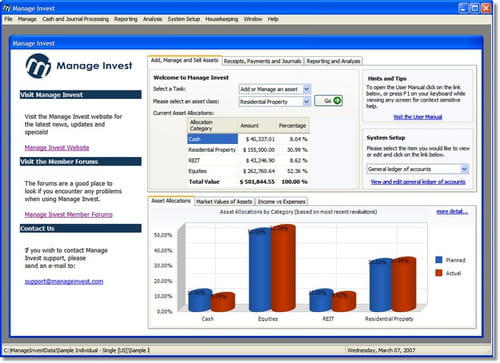Click the more detail link above chart
500x363 pixels.
click(452, 212)
